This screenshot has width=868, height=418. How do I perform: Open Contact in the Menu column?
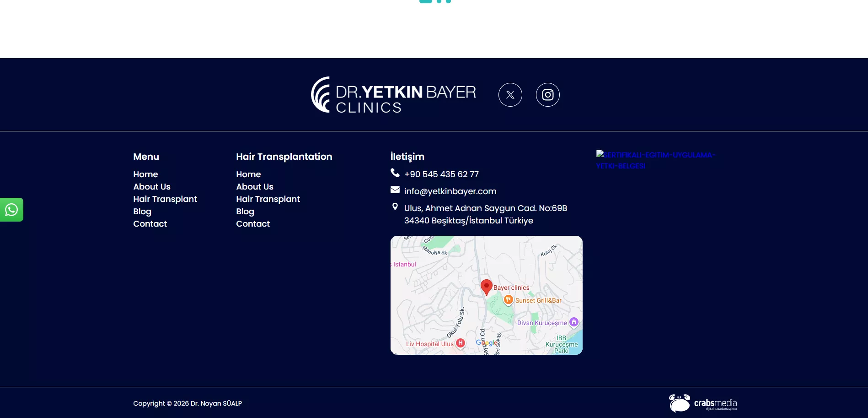[x=150, y=224]
